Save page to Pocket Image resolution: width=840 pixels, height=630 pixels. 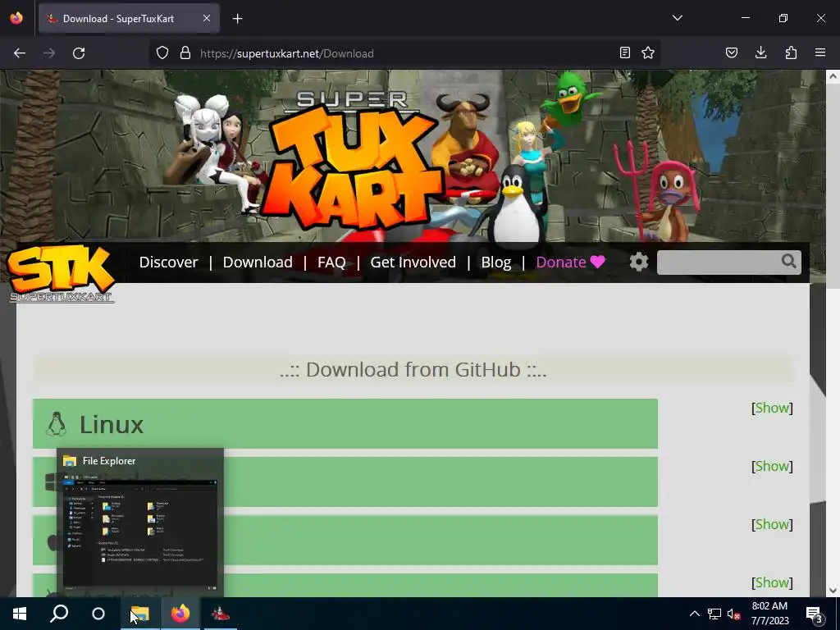(x=732, y=52)
